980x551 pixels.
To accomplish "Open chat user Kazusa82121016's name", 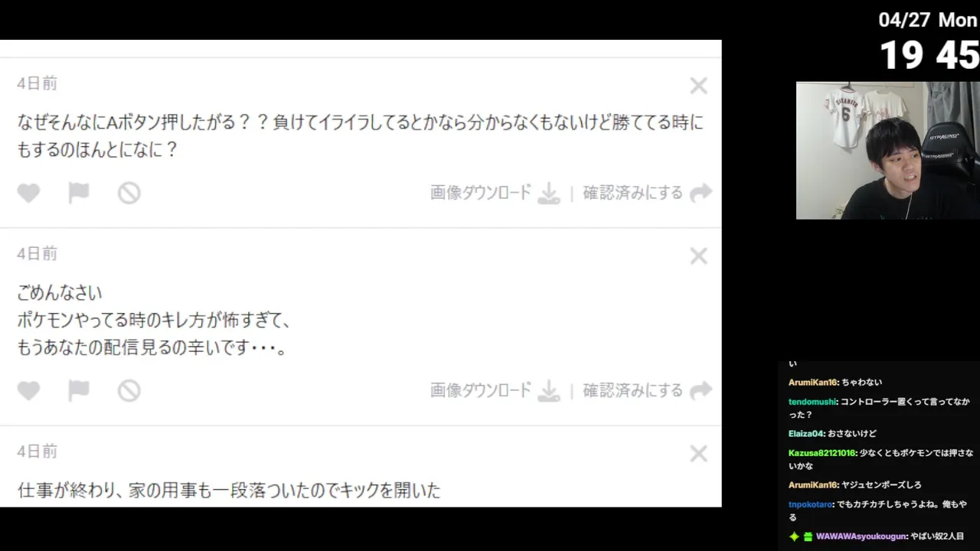I will tap(822, 453).
